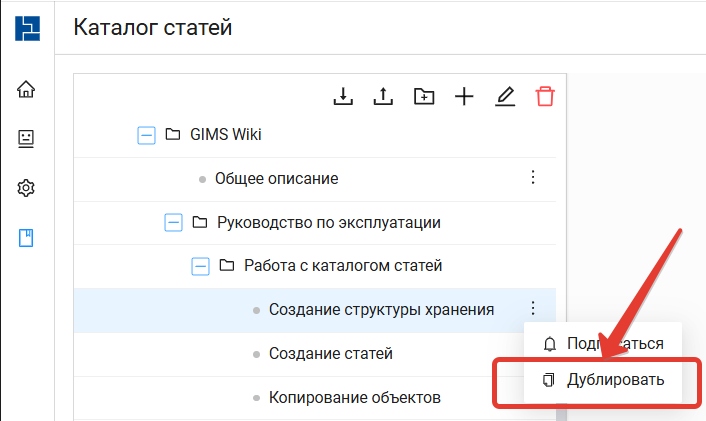Collapse the Руководство по эксплуатации folder

pos(173,222)
